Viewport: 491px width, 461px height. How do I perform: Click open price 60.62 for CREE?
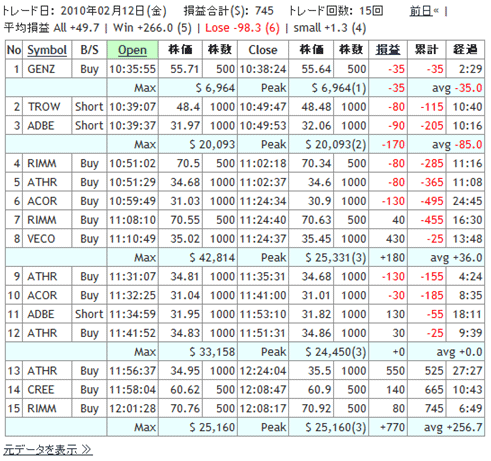pos(185,390)
